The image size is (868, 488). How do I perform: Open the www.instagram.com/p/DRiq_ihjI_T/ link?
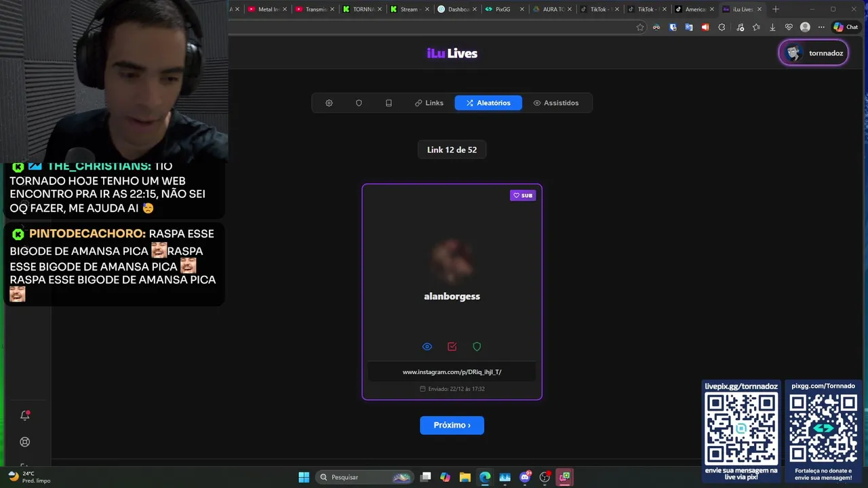[452, 372]
